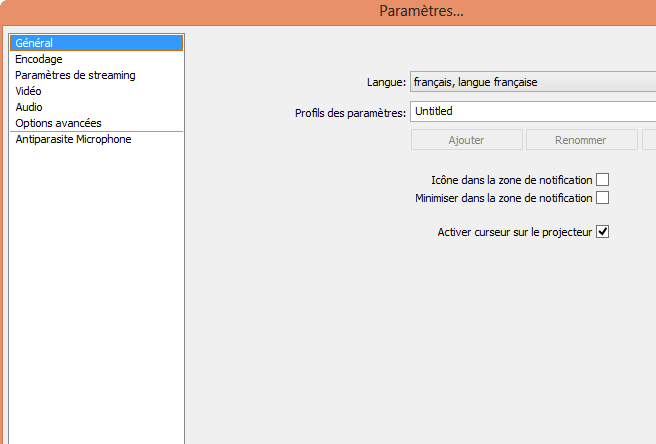Open the Encodage settings section

pos(96,59)
